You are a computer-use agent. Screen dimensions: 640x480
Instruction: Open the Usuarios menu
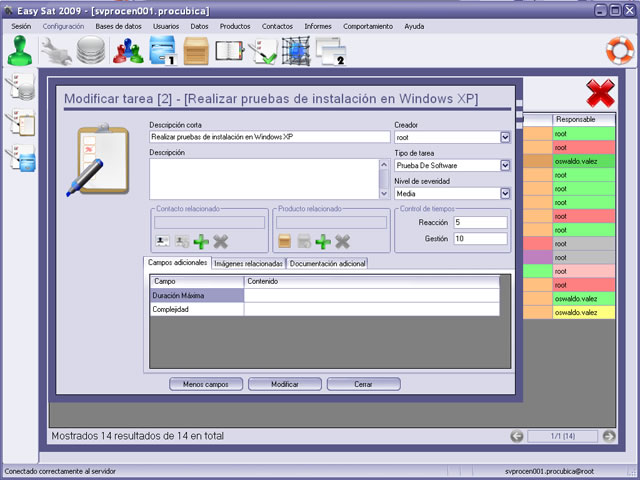pos(166,27)
